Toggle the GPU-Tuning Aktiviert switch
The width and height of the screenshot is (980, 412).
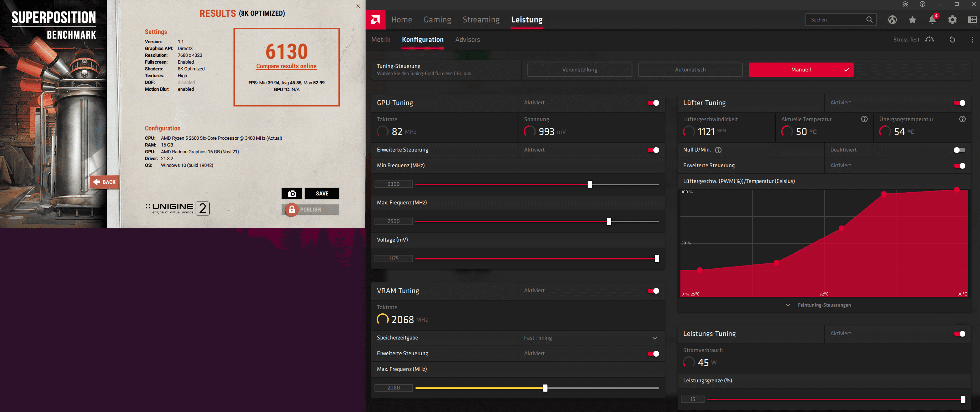(x=653, y=103)
